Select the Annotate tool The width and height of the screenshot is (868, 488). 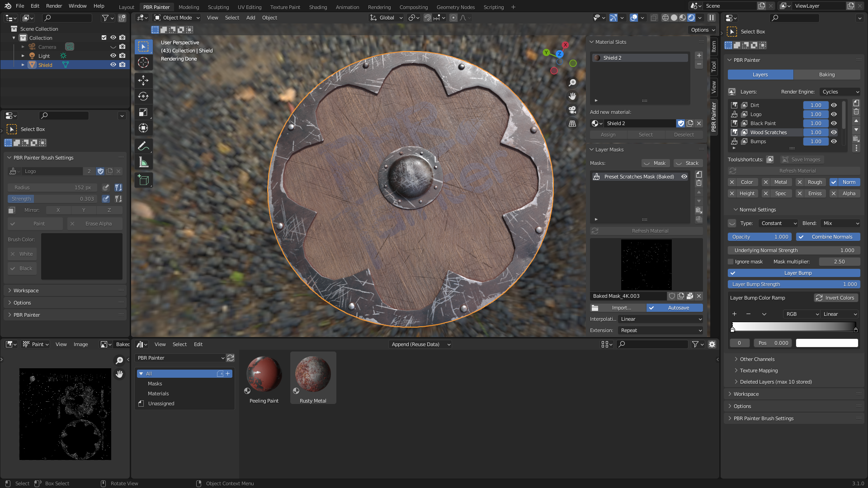tap(143, 146)
